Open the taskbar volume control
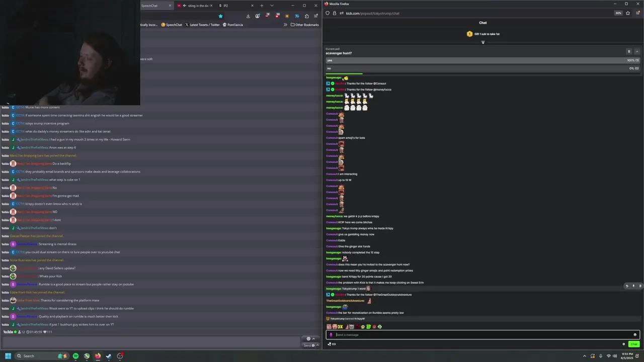Viewport: 644px width, 362px height. 615,356
